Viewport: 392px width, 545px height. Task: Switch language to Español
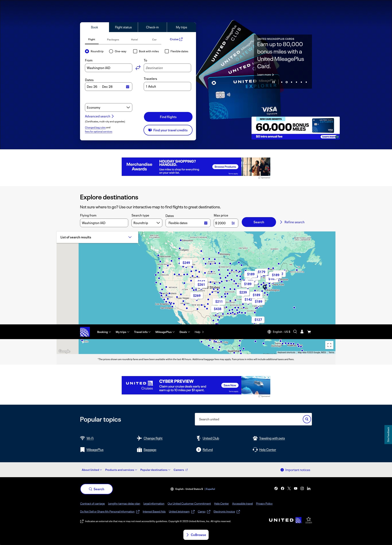210,489
